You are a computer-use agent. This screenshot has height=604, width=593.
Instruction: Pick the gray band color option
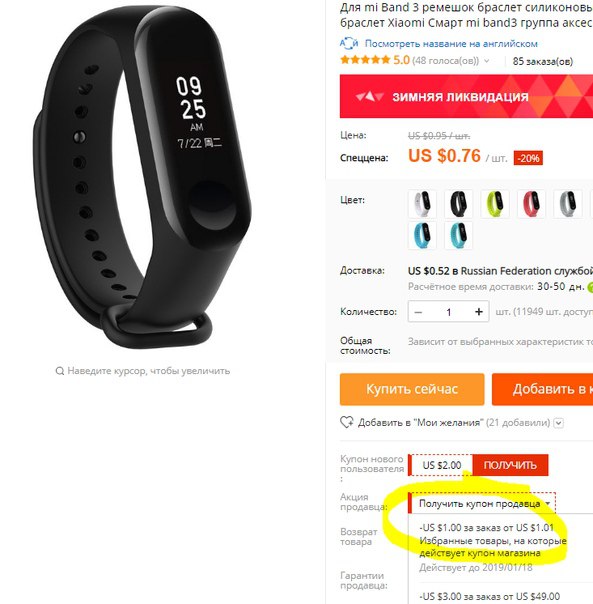point(568,203)
